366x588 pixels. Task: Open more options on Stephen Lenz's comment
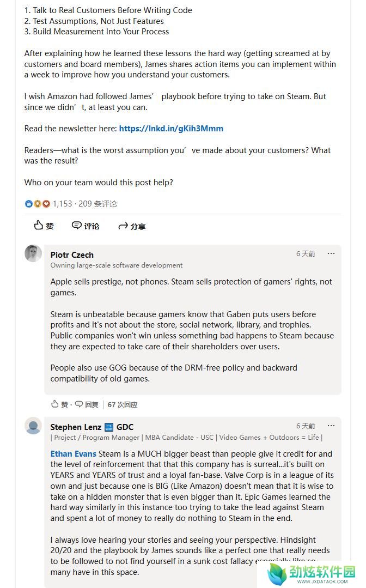[x=331, y=426]
